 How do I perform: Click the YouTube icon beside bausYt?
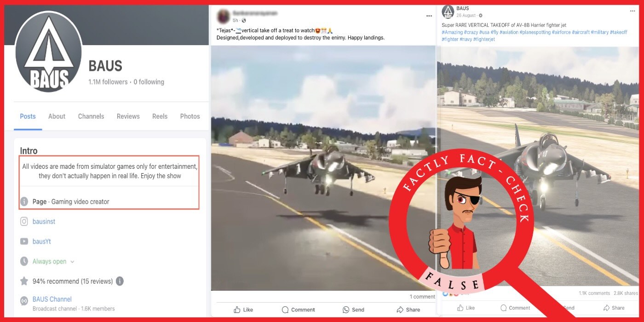[x=23, y=241]
